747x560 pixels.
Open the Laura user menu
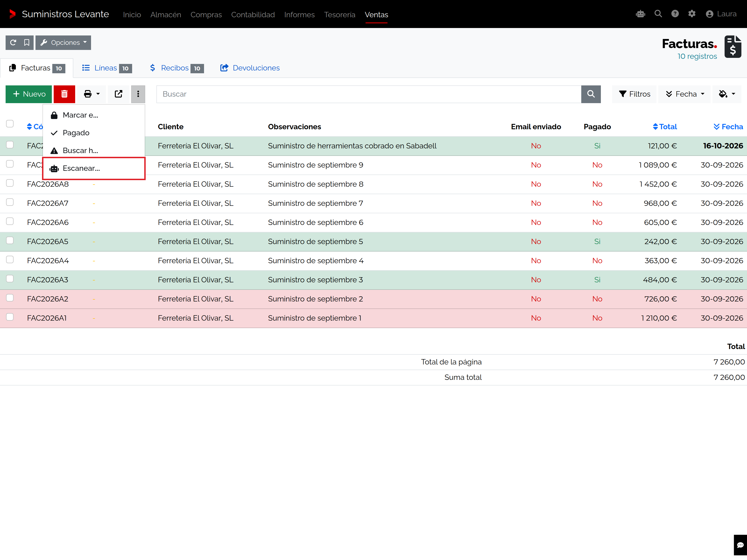(x=721, y=14)
